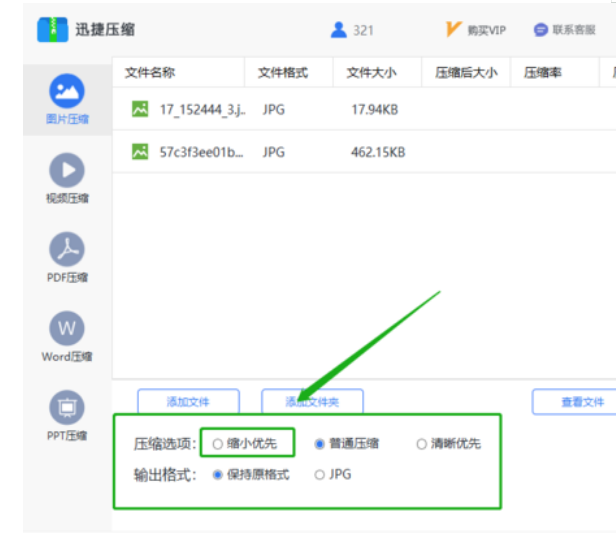
Task: Click the Word压缩 sidebar label
Action: 67,356
